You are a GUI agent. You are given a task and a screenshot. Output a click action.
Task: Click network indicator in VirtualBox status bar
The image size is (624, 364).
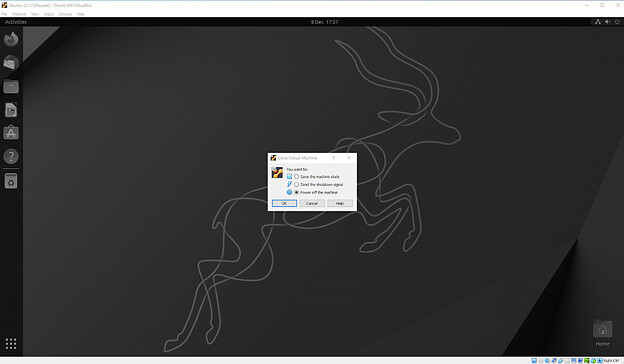click(x=554, y=360)
